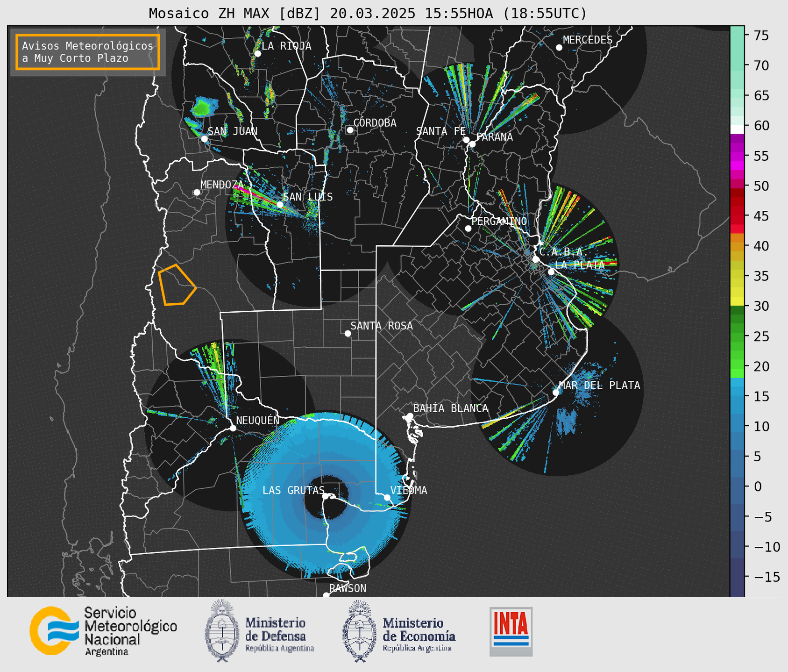Viewport: 788px width, 672px height.
Task: Click the Ministerio de Defensa coat of arms
Action: pos(222,631)
